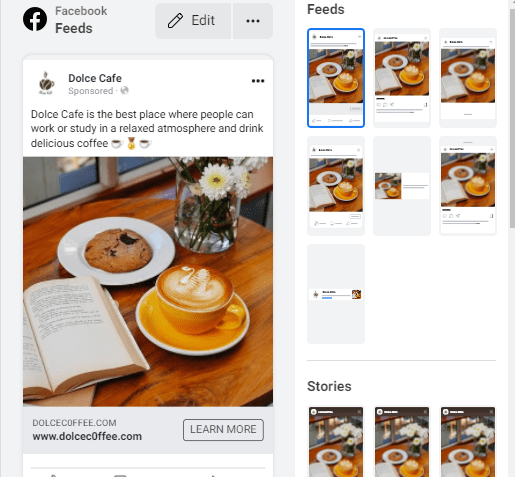The width and height of the screenshot is (515, 477).
Task: Select the small side-image Feeds thumbnail
Action: click(402, 186)
